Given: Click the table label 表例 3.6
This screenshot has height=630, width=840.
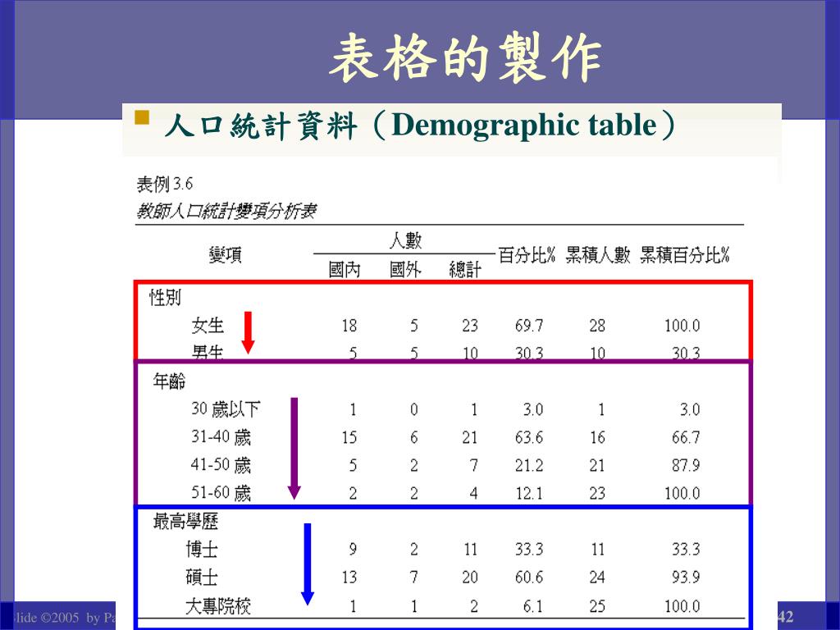Looking at the screenshot, I should 164,185.
